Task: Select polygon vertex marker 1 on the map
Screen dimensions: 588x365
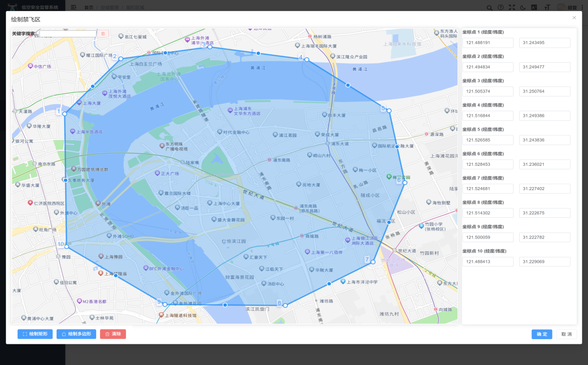Action: 65,114
